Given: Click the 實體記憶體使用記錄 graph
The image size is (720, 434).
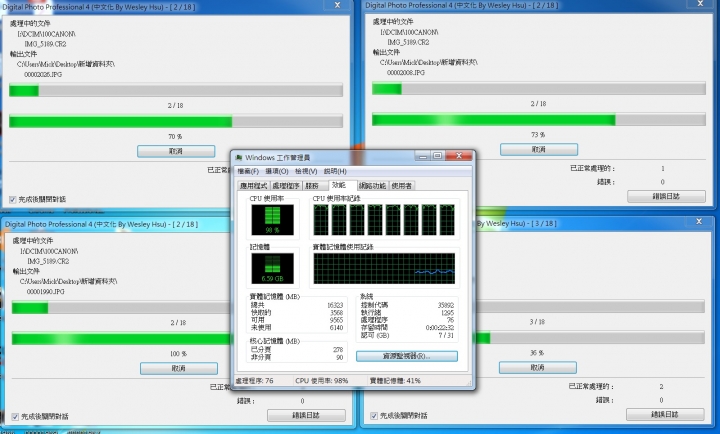Looking at the screenshot, I should pyautogui.click(x=384, y=269).
